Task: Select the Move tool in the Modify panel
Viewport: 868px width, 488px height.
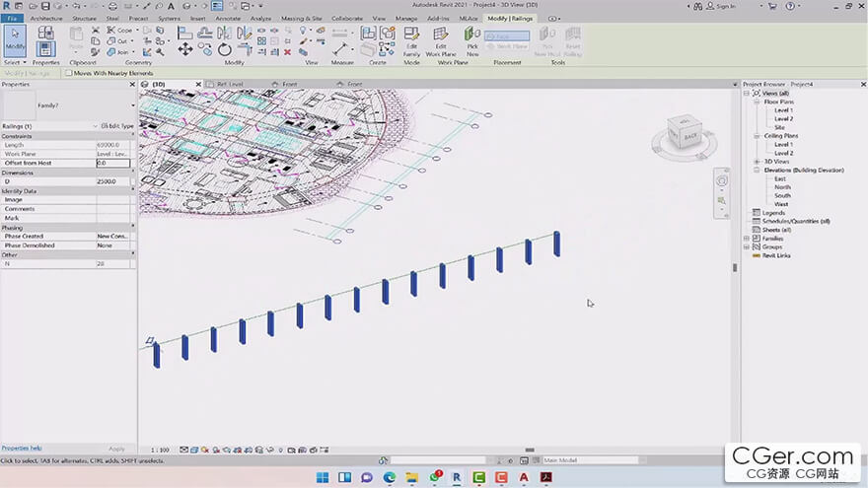Action: point(184,48)
